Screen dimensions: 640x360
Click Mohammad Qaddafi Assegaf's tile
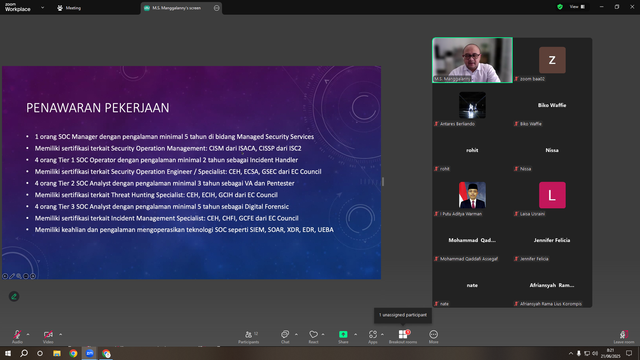click(472, 240)
